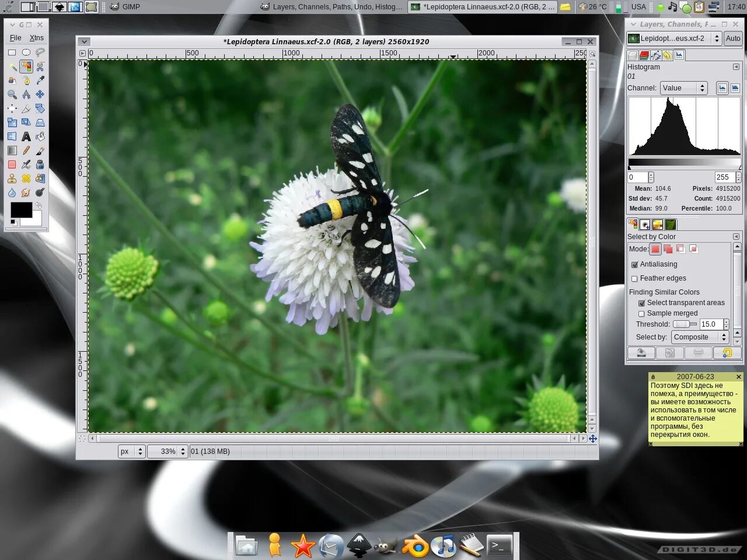Image resolution: width=747 pixels, height=560 pixels.
Task: Select the Text tool
Action: 26,136
